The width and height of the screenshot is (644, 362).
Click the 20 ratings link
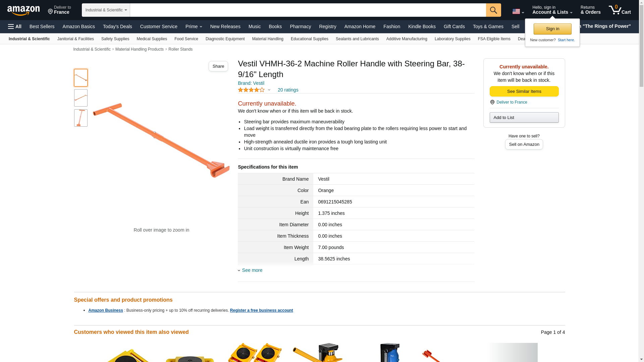(288, 90)
